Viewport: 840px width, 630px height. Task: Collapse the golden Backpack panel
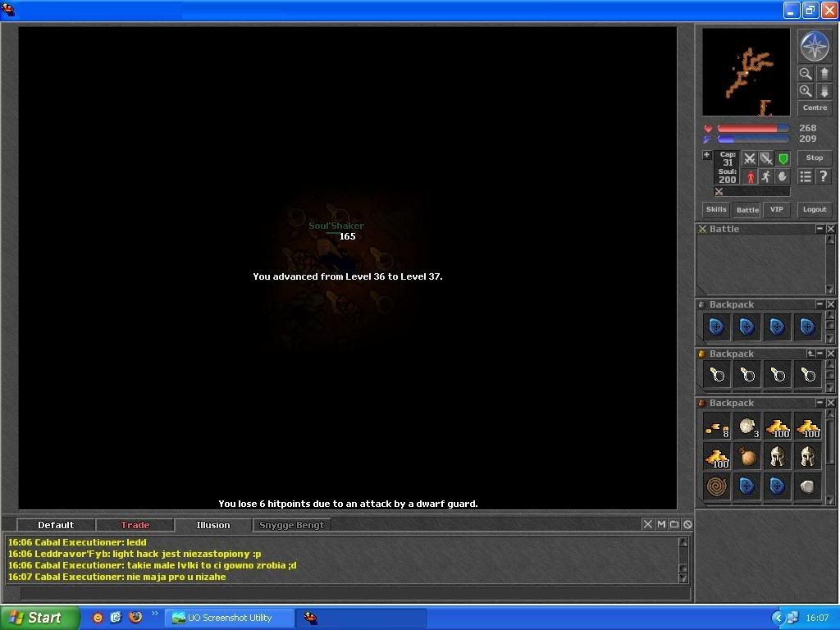(819, 354)
